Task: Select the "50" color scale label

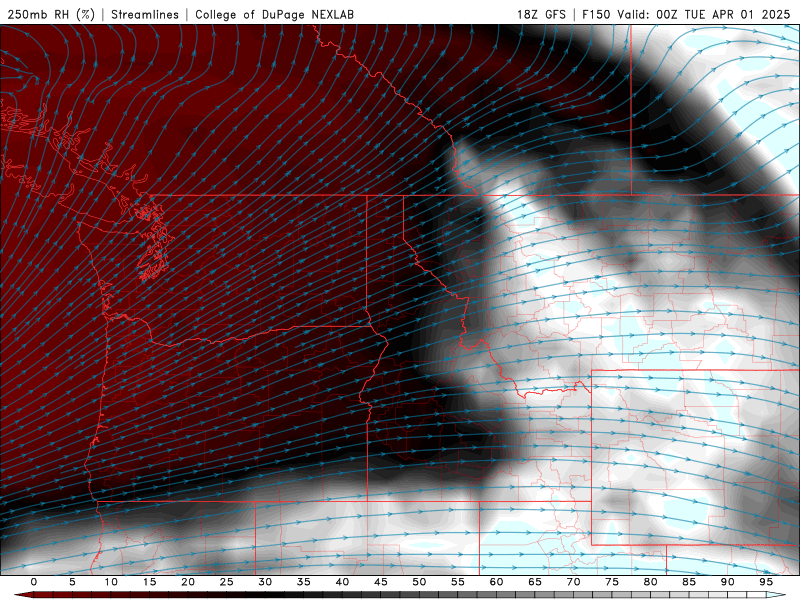Action: coord(419,582)
